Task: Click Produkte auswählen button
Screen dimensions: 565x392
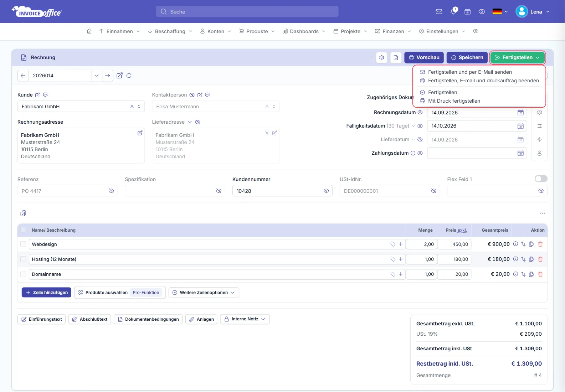Action: pos(120,293)
